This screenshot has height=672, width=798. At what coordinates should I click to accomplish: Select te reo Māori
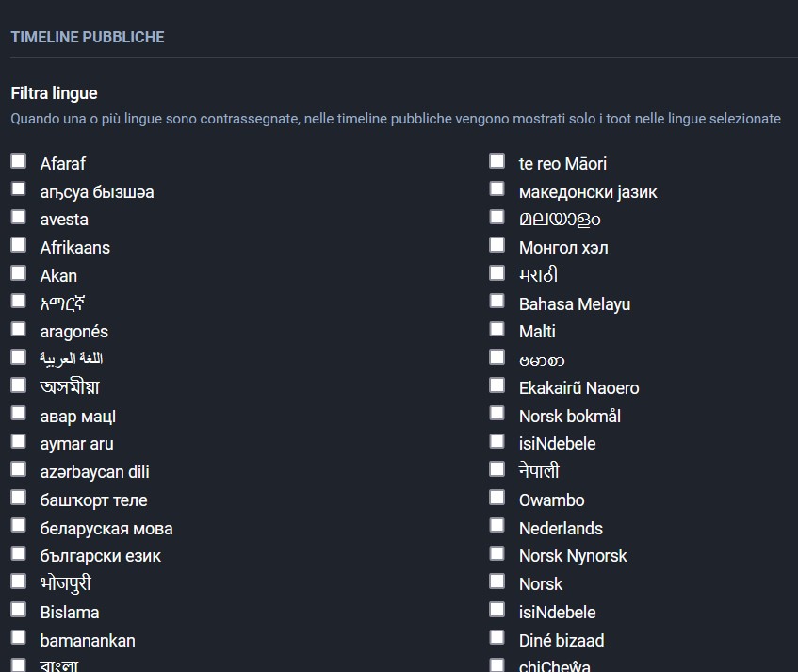497,160
